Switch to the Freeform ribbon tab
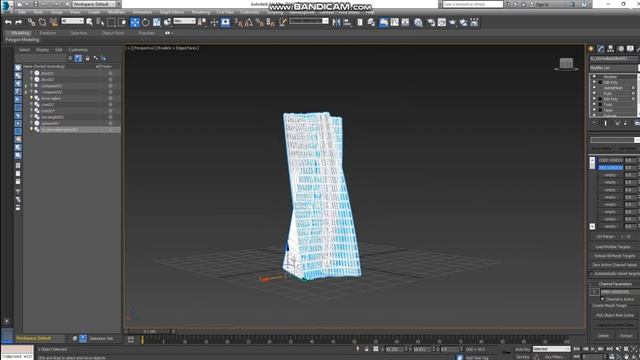The image size is (640, 360). 48,33
